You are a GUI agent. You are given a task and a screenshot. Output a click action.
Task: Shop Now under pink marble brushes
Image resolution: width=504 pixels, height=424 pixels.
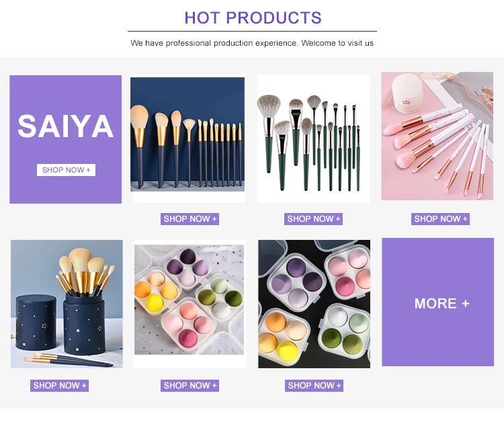coord(440,219)
